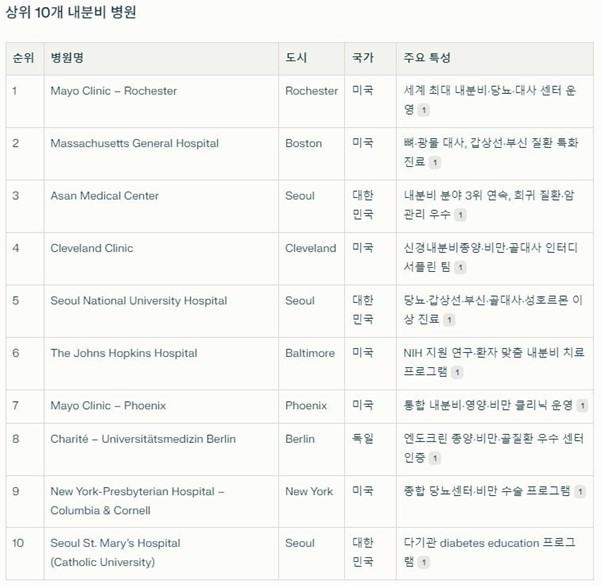Click the 국가 column header
Image resolution: width=601 pixels, height=585 pixels.
[363, 58]
